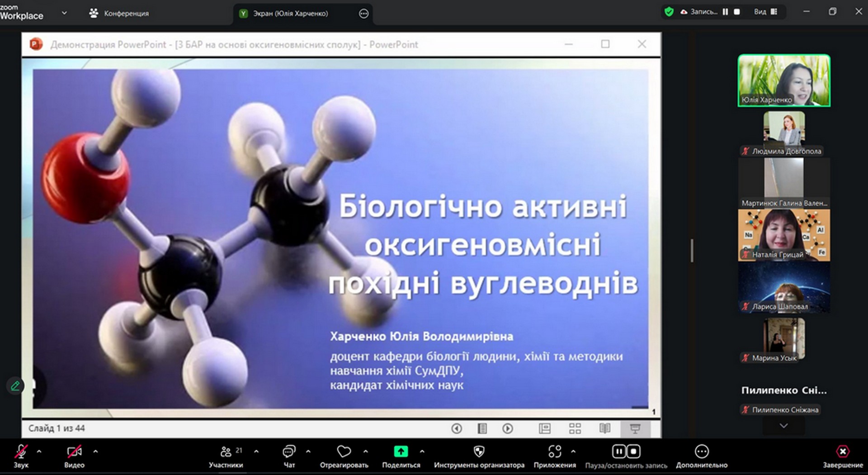Expand audio options arrow next to Звук

39,451
